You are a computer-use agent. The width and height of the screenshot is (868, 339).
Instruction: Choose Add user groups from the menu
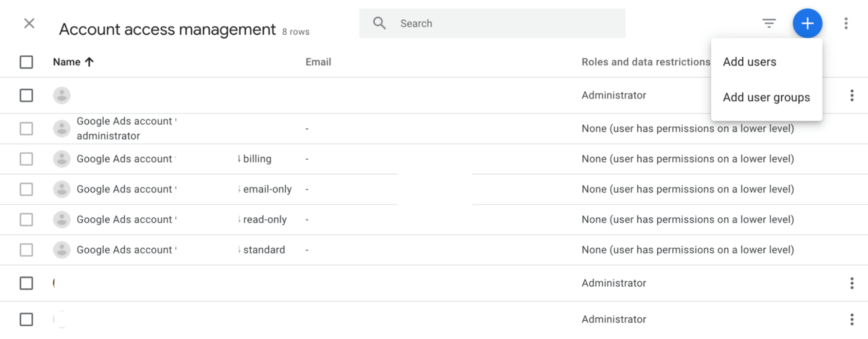[766, 97]
